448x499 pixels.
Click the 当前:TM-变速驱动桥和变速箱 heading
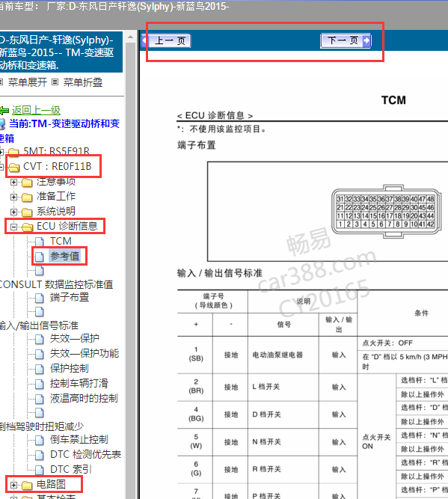pos(60,131)
